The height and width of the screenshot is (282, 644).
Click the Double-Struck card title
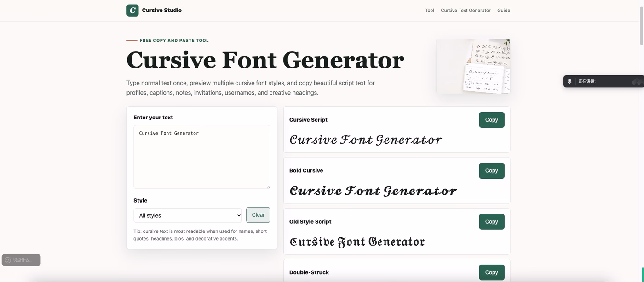pyautogui.click(x=309, y=272)
